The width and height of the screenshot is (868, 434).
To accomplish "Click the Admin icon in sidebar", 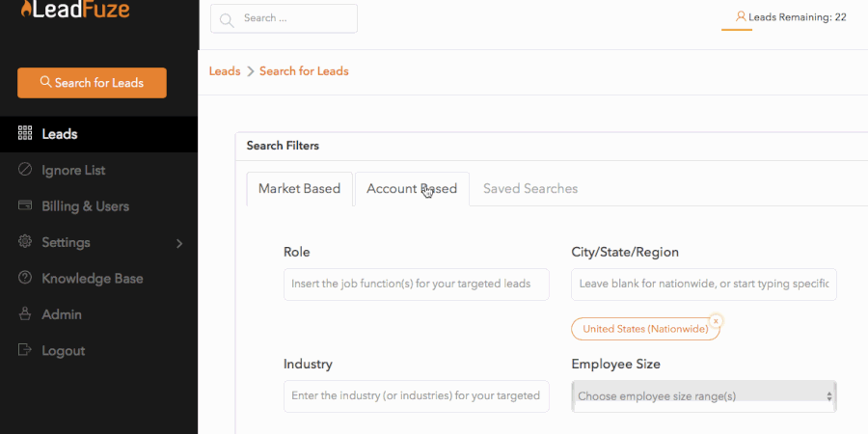I will coord(25,313).
